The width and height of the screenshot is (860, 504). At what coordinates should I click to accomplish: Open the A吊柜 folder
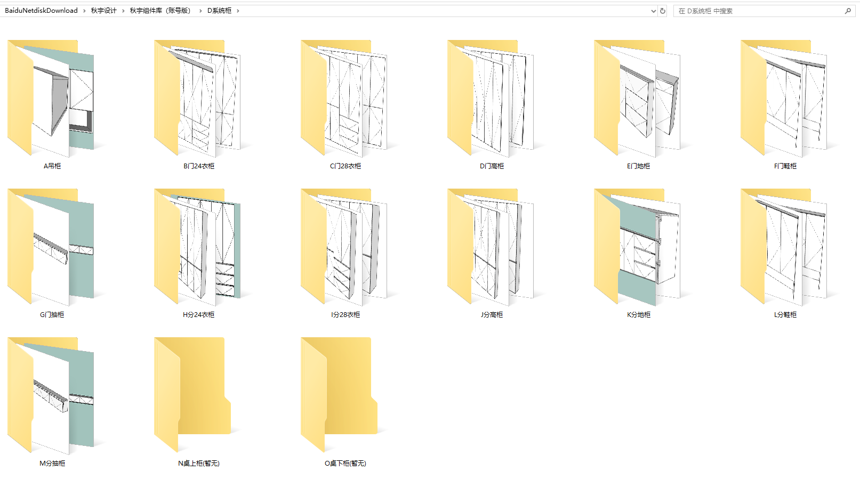pyautogui.click(x=51, y=99)
